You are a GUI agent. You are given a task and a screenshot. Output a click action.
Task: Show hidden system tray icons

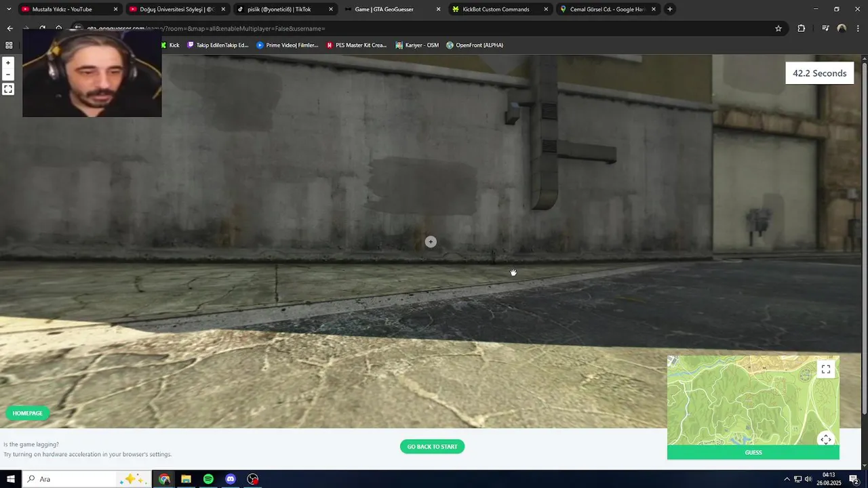coord(787,479)
